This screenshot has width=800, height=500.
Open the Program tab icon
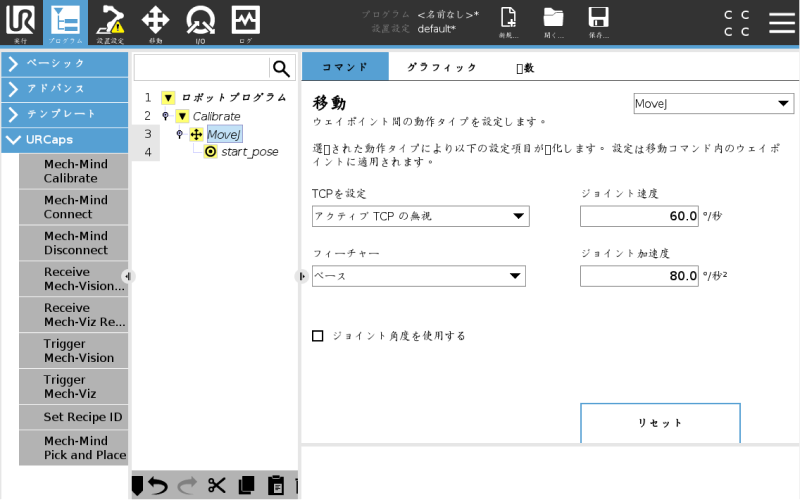coord(65,22)
